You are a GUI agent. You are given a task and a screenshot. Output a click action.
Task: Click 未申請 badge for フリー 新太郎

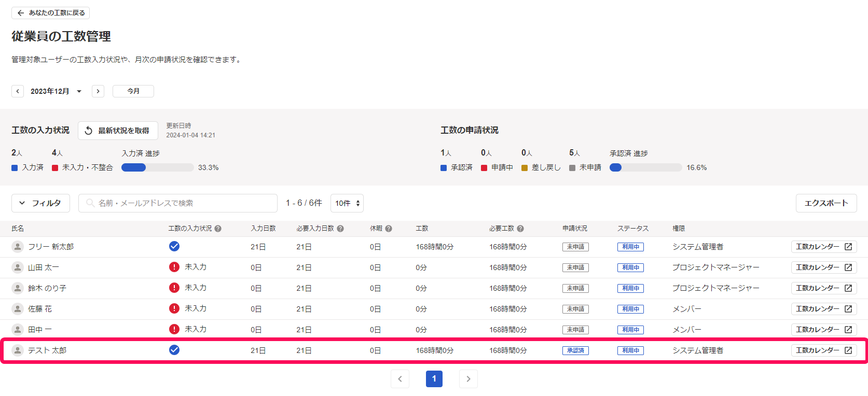click(x=575, y=247)
